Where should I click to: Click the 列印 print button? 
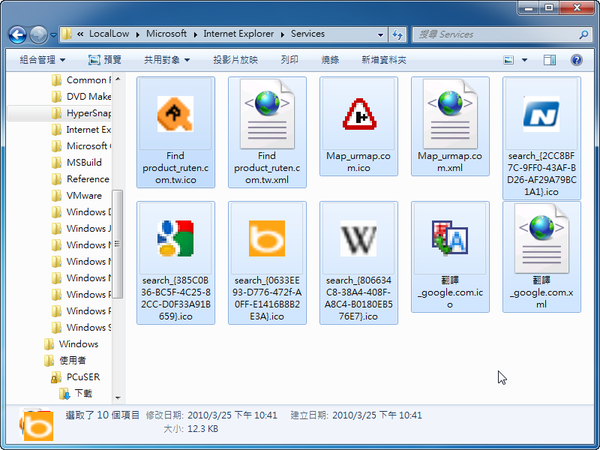[x=289, y=60]
